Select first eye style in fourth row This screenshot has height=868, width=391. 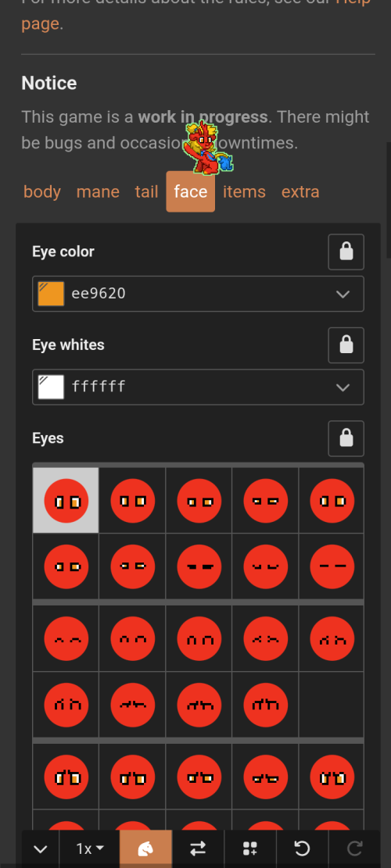click(66, 705)
